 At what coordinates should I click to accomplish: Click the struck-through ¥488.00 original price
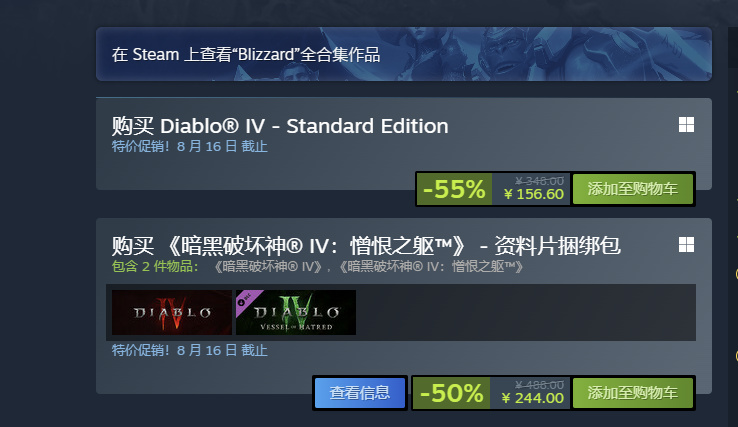[539, 385]
